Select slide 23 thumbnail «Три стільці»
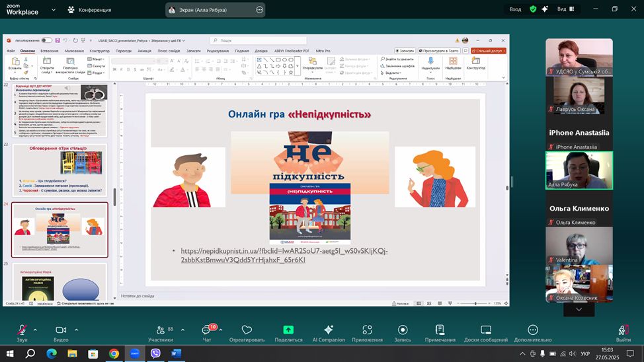The image size is (644, 362). point(60,170)
